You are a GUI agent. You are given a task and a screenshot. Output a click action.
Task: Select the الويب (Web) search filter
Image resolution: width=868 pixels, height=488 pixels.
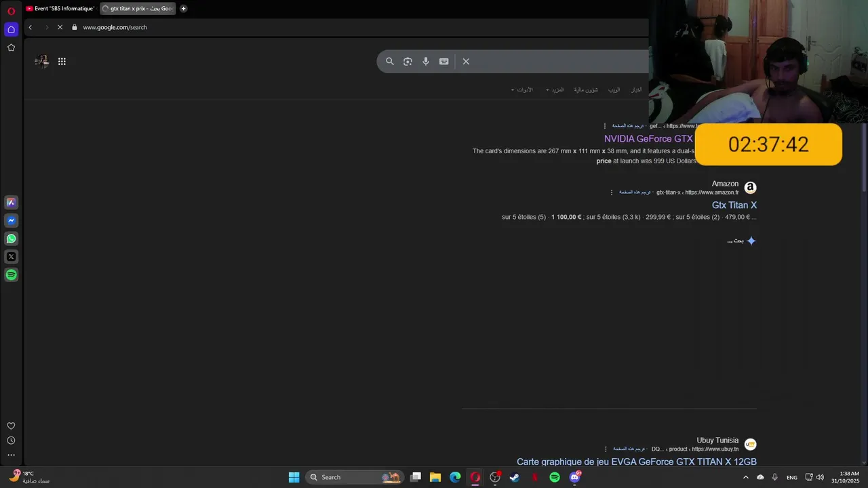614,89
